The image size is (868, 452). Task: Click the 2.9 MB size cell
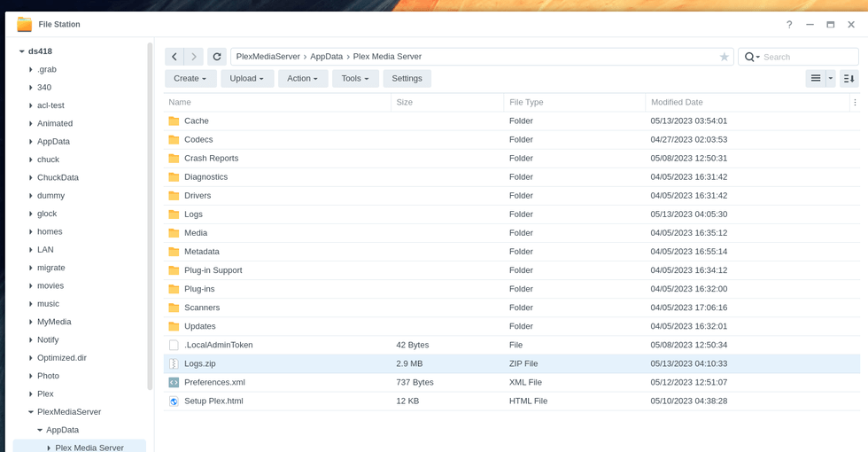coord(409,364)
